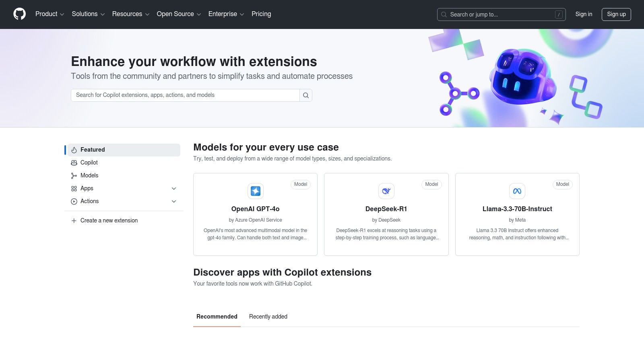Click the Apps grid icon in sidebar
The image size is (644, 362).
click(74, 189)
